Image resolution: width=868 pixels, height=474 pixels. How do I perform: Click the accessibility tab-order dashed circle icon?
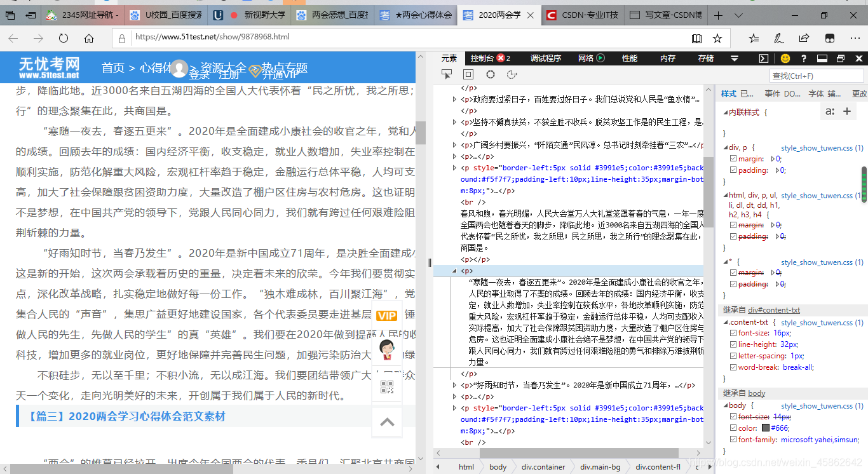coord(512,74)
